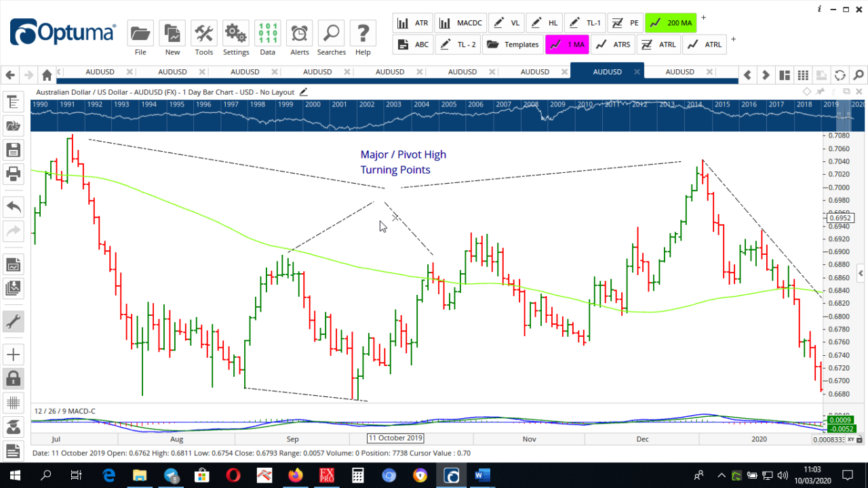This screenshot has width=868, height=488.
Task: Click the 11 October 2019 date label
Action: coord(395,438)
